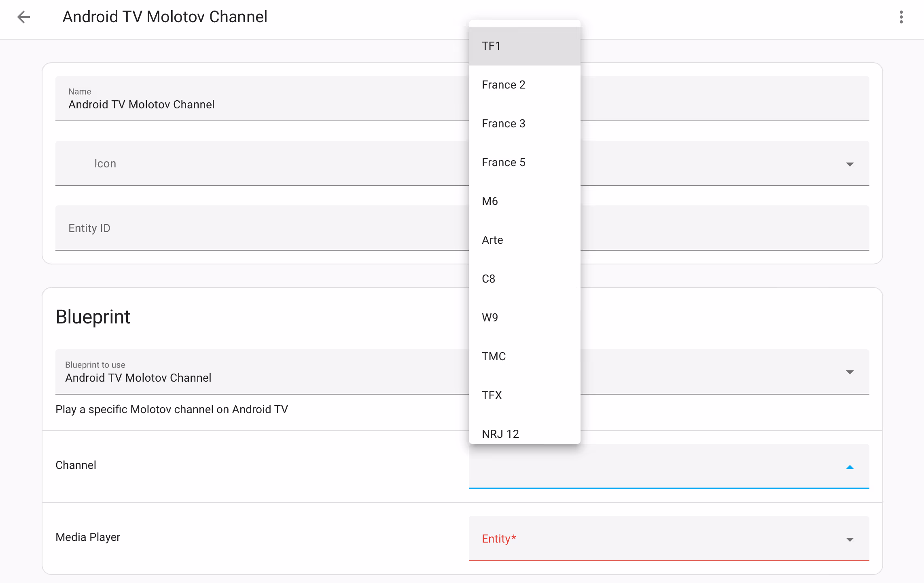
Task: Click the Entity* required field
Action: pyautogui.click(x=669, y=539)
